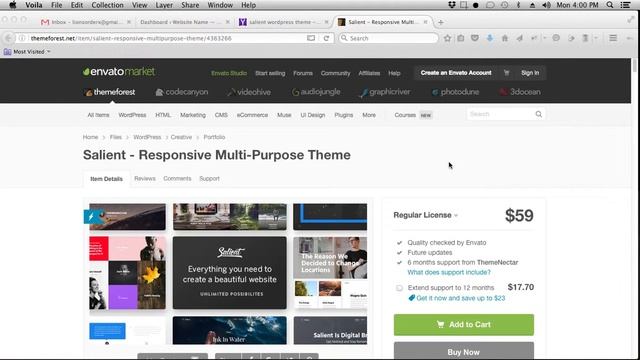Click the shopping cart icon in Envato header
This screenshot has height=360, width=640.
pyautogui.click(x=507, y=73)
